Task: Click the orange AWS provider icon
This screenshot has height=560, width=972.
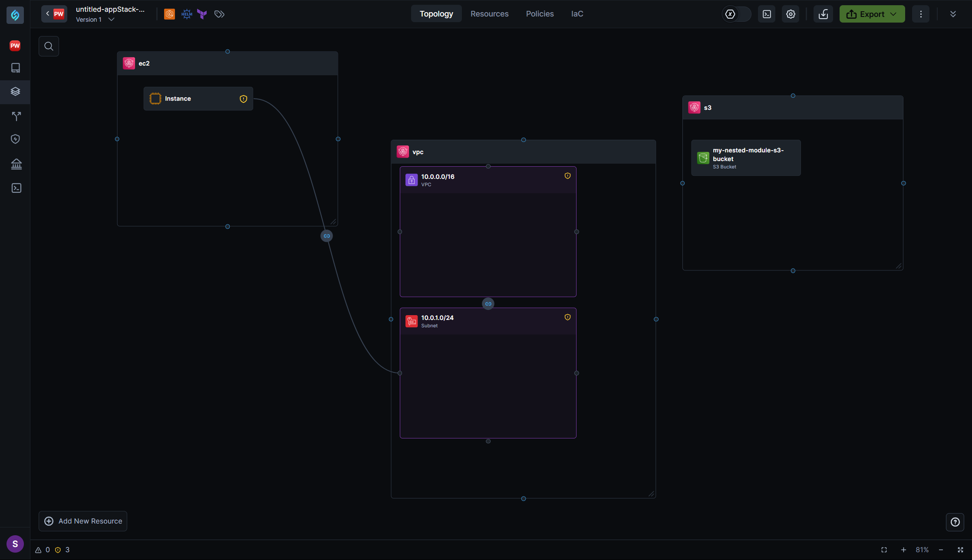Action: pos(169,14)
